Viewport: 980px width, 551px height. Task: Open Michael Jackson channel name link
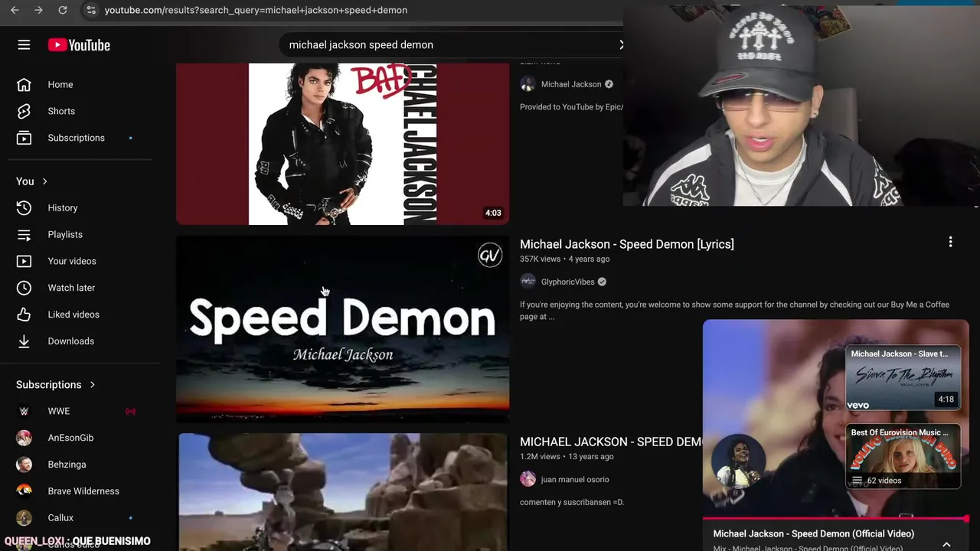click(571, 84)
